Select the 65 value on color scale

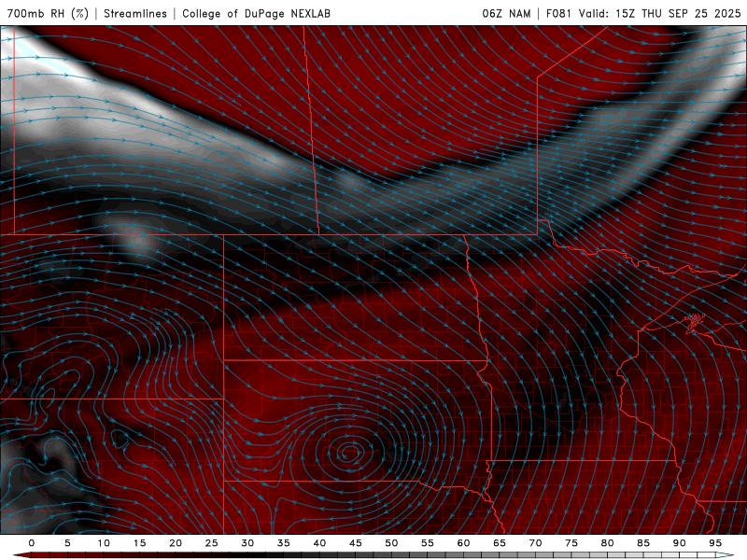[500, 543]
